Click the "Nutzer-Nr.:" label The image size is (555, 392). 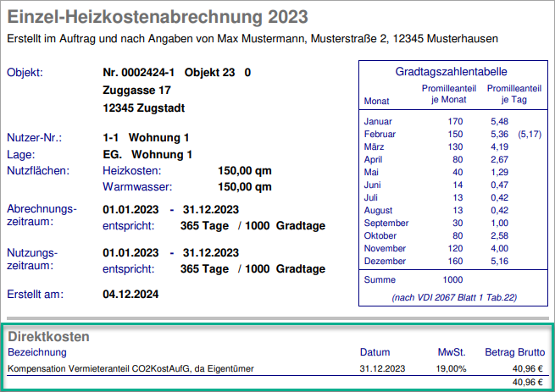pos(35,138)
